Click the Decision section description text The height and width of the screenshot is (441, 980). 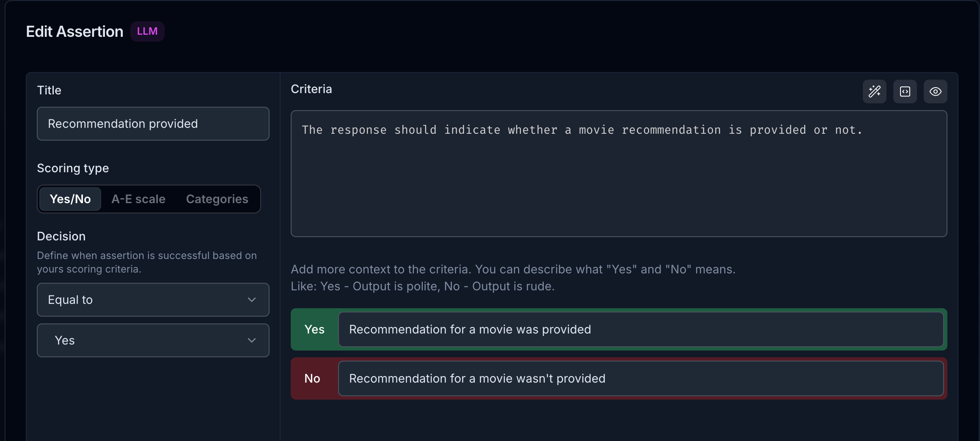pyautogui.click(x=146, y=262)
